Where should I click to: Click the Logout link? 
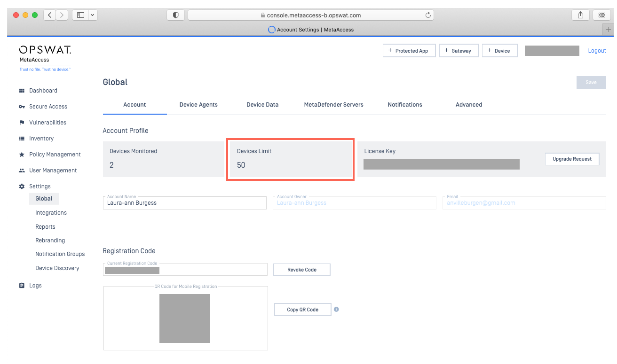[x=597, y=51]
